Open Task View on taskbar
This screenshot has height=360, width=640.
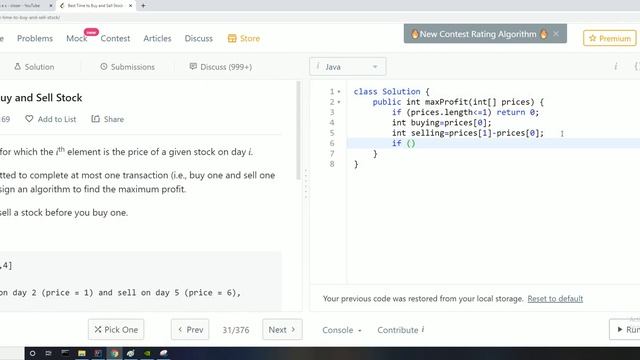click(x=48, y=353)
